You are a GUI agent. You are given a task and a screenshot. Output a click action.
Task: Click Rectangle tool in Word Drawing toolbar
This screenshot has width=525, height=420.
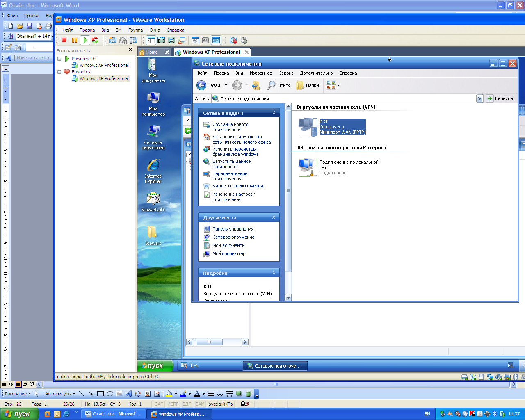[x=100, y=394]
